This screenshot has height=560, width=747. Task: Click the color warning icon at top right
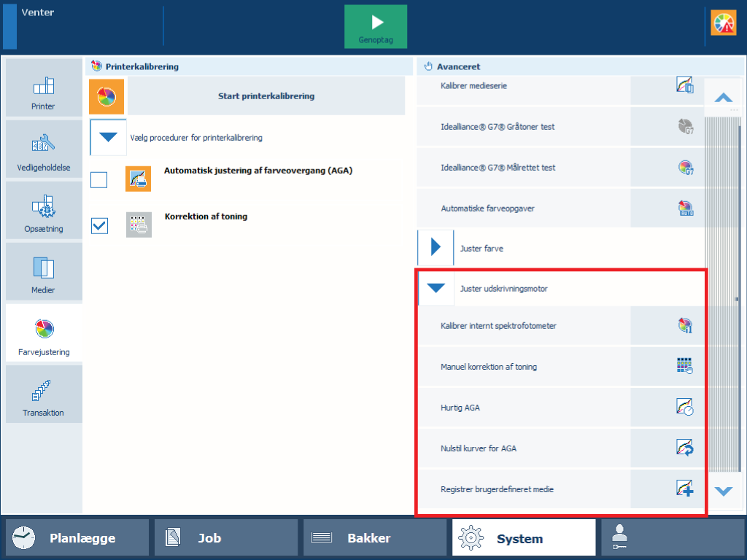[x=723, y=23]
